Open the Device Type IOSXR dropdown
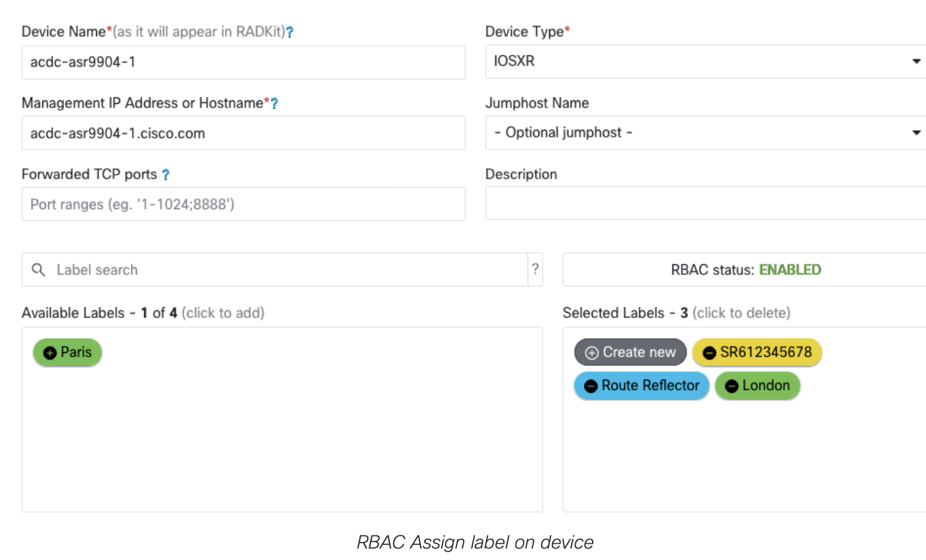The height and width of the screenshot is (560, 926). [705, 62]
